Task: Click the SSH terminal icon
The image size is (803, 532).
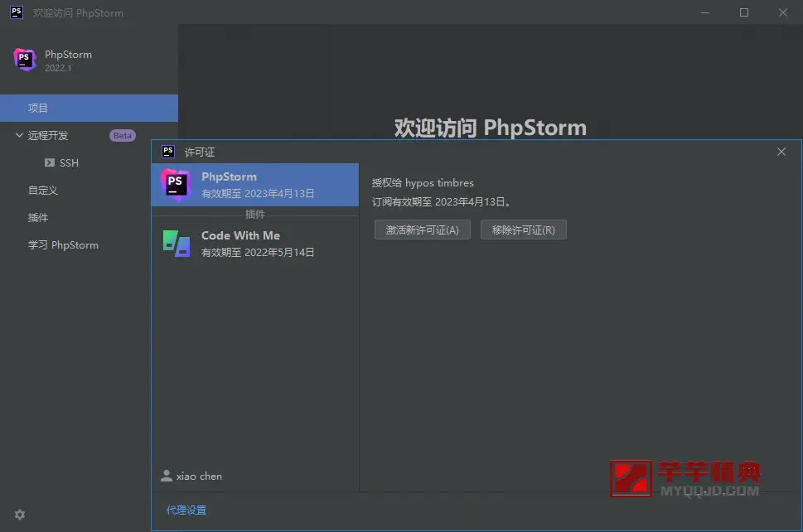Action: point(50,162)
